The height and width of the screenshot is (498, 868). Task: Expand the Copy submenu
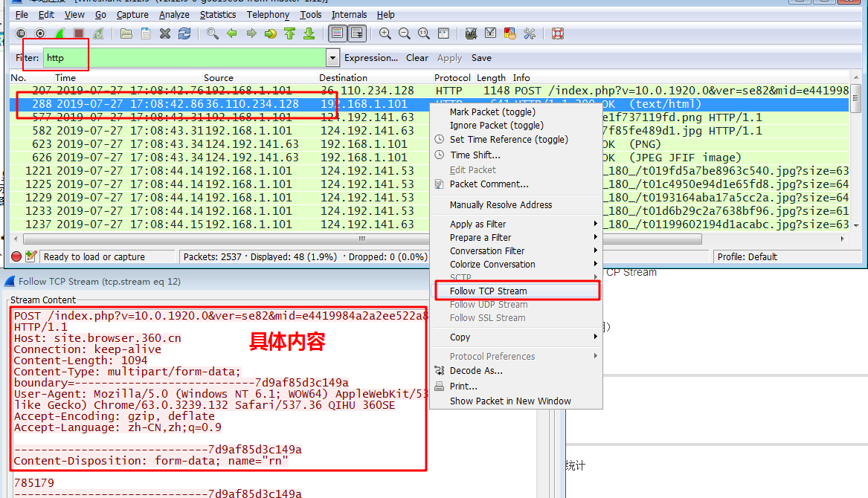(x=516, y=337)
